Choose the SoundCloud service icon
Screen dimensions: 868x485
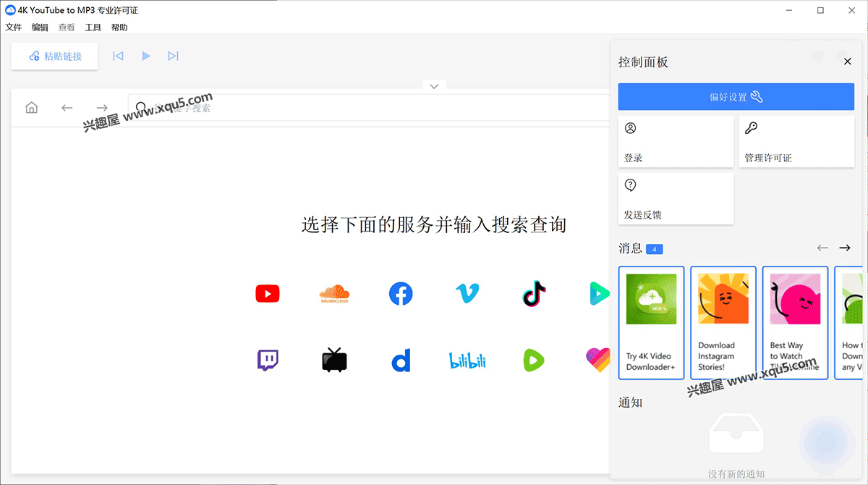334,294
